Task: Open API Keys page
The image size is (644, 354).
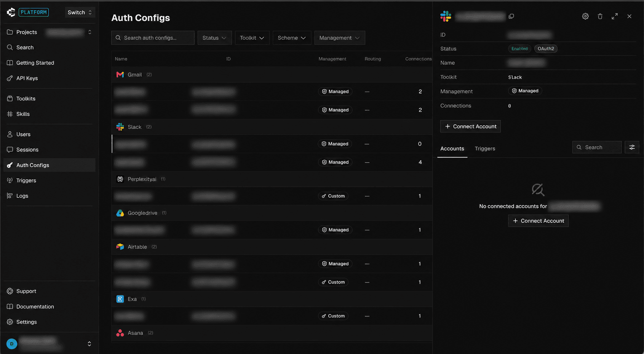Action: [x=50, y=78]
